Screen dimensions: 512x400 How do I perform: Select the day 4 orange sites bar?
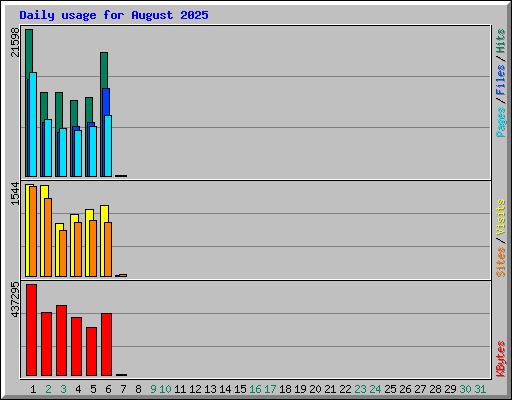78,249
